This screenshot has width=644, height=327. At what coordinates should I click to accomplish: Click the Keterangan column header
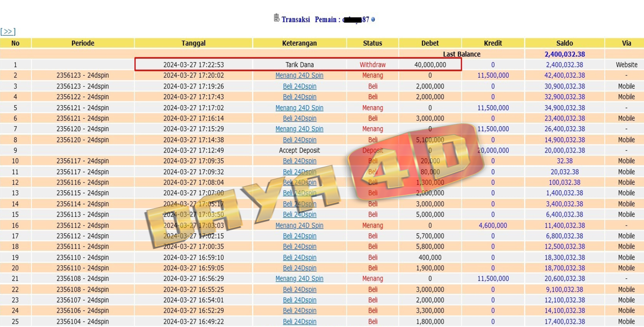tap(299, 43)
